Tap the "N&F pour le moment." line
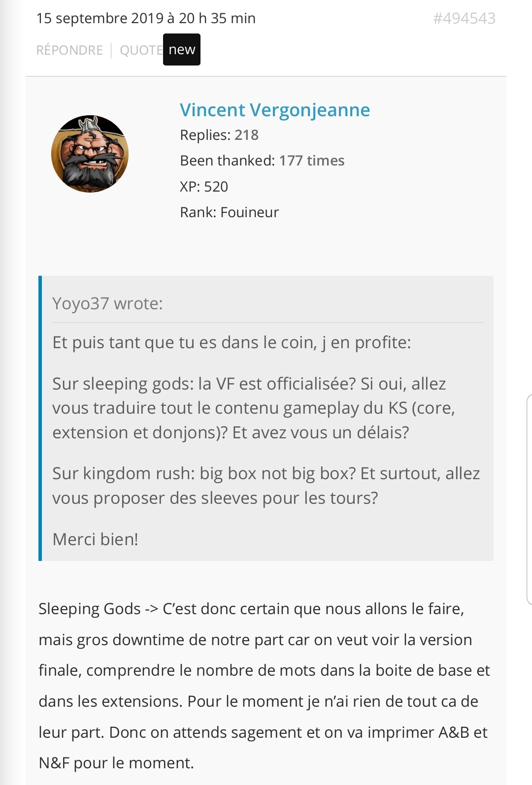Viewport: 532px width, 785px height. (x=116, y=763)
